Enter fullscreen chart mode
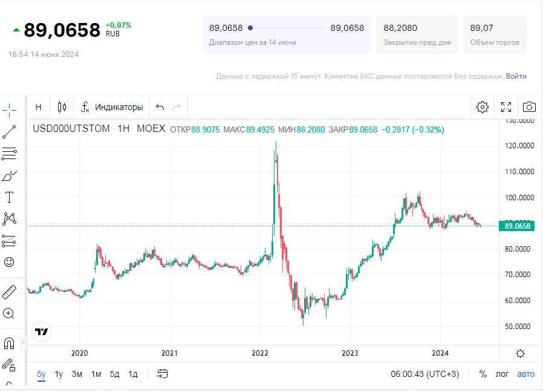Screen dimensions: 543x392 506,107
